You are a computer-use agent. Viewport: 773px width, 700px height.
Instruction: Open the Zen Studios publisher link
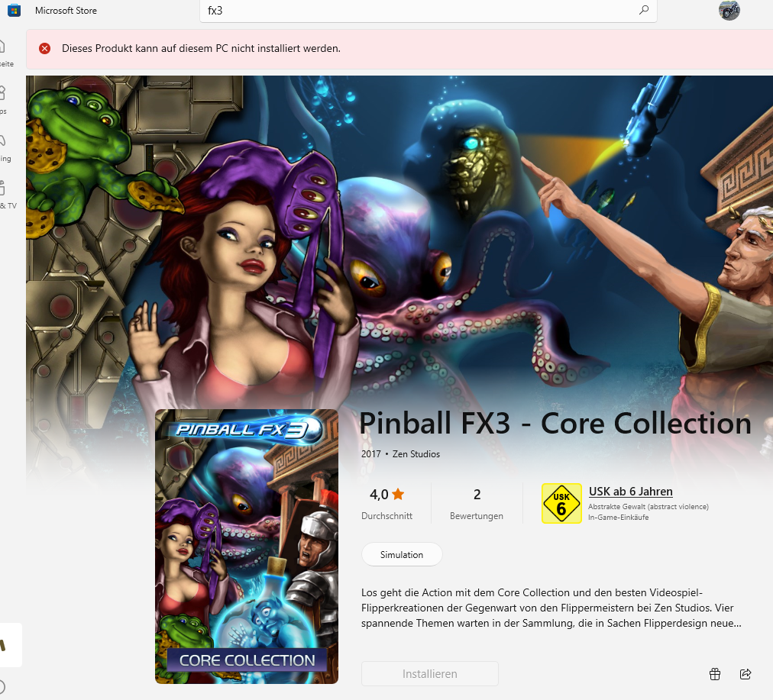tap(416, 454)
